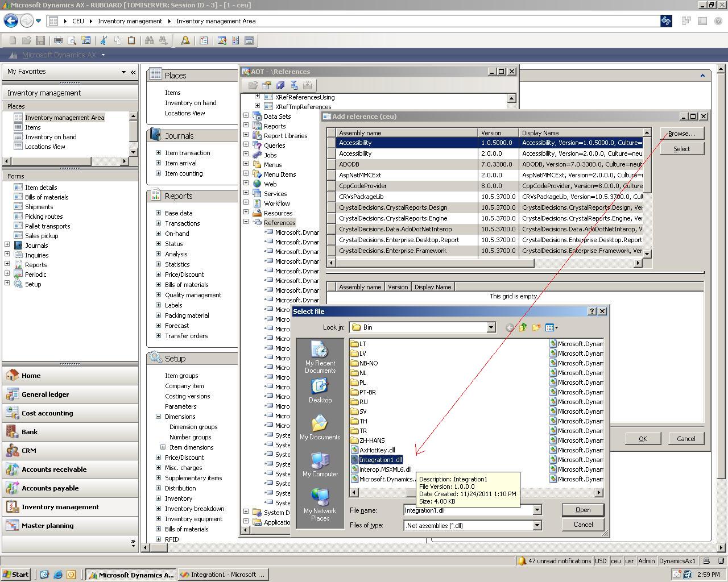
Task: Collapse the References node in AOT
Action: [246, 222]
